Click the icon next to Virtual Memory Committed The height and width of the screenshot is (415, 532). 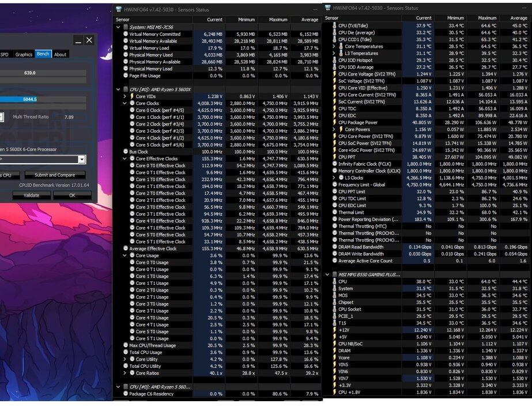tap(126, 34)
